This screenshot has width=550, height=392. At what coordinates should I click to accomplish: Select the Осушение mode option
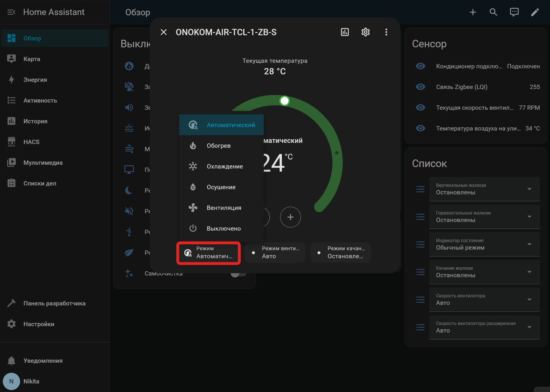(x=221, y=187)
